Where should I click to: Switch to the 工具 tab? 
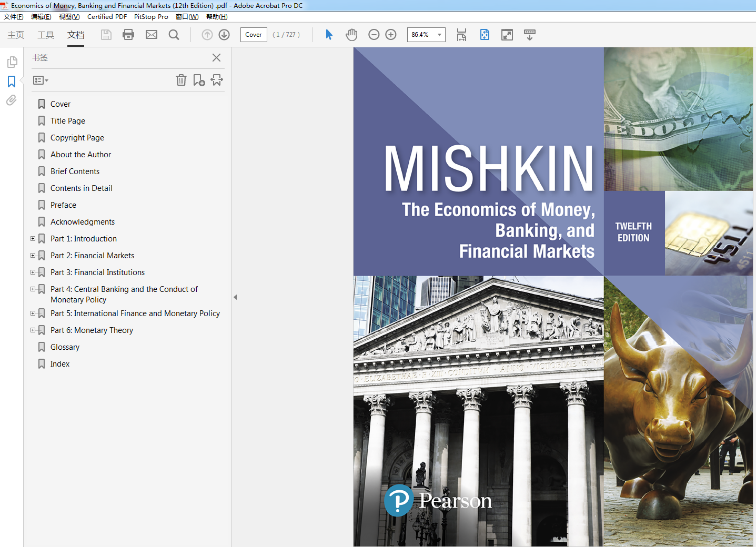(46, 35)
